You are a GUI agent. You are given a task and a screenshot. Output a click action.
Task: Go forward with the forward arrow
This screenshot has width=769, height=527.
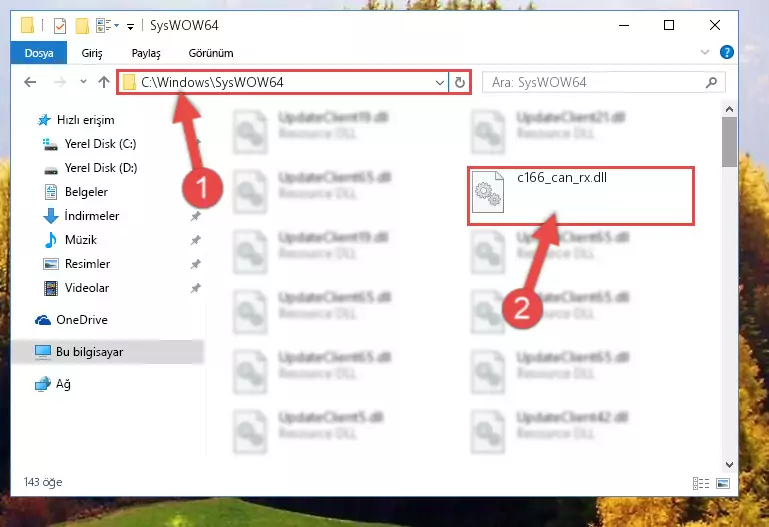pos(59,82)
